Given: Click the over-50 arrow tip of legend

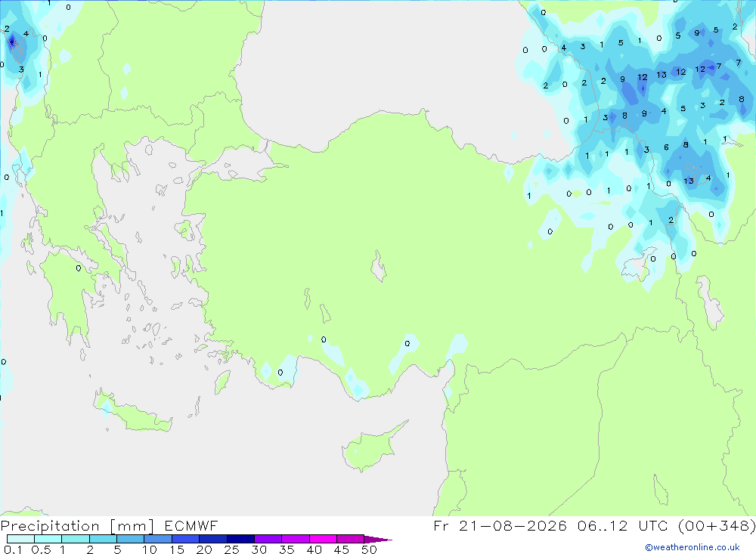Looking at the screenshot, I should [378, 540].
